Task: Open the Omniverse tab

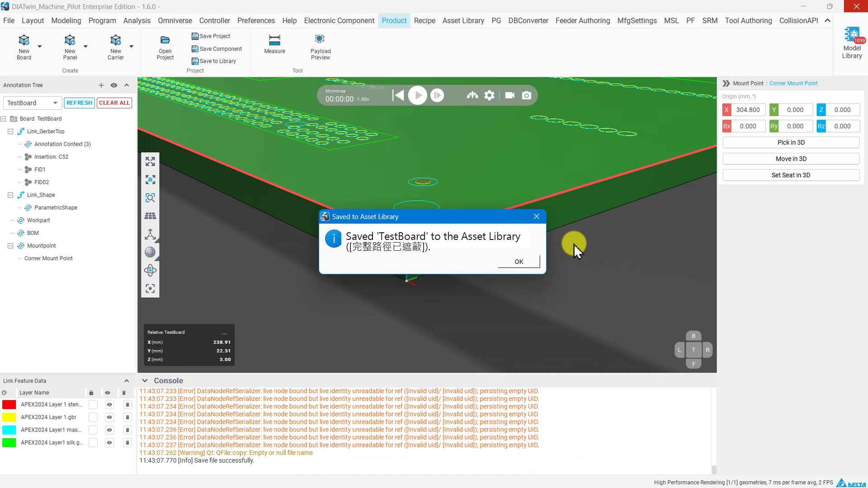Action: (175, 21)
